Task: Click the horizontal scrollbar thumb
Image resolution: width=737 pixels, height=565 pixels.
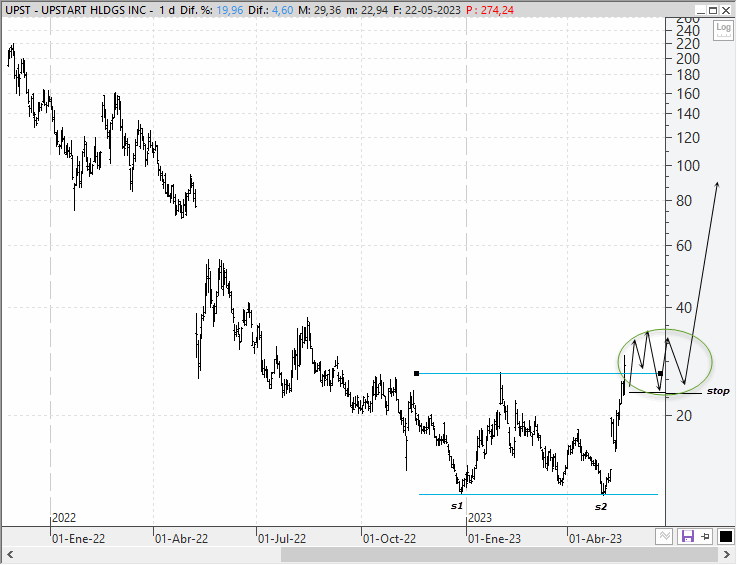Action: [499, 555]
